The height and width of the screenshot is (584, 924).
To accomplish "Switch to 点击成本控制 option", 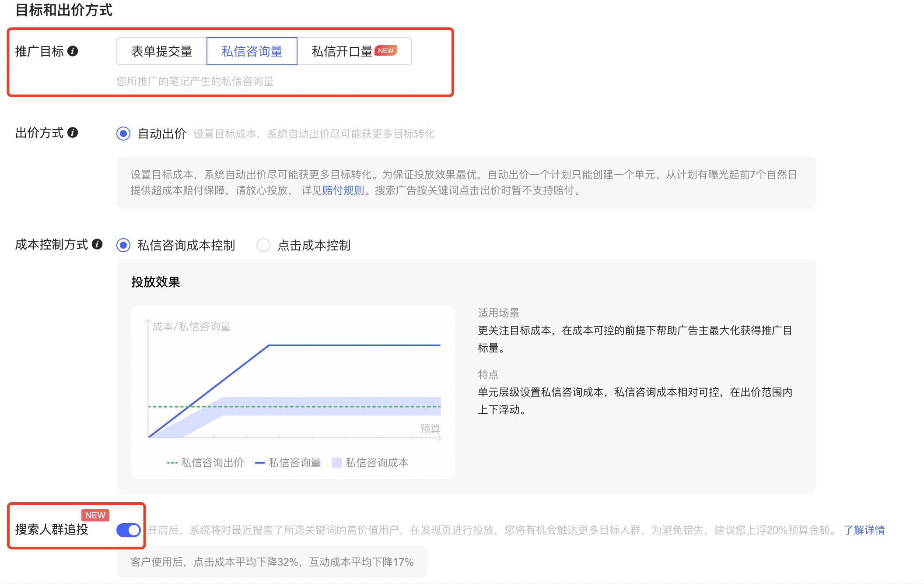I will (263, 246).
